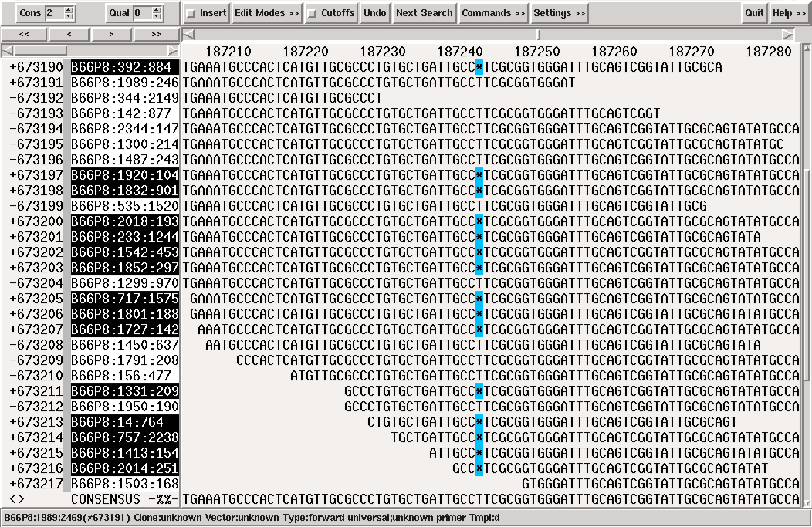Image resolution: width=812 pixels, height=527 pixels.
Task: Click the Qual value decrement arrow
Action: click(x=157, y=16)
